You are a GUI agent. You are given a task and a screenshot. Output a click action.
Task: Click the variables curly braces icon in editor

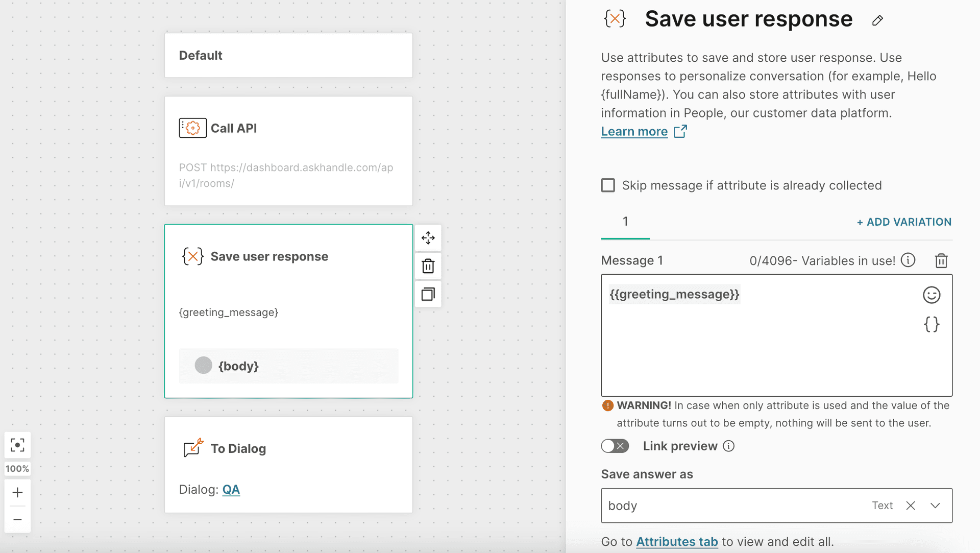[x=932, y=324]
